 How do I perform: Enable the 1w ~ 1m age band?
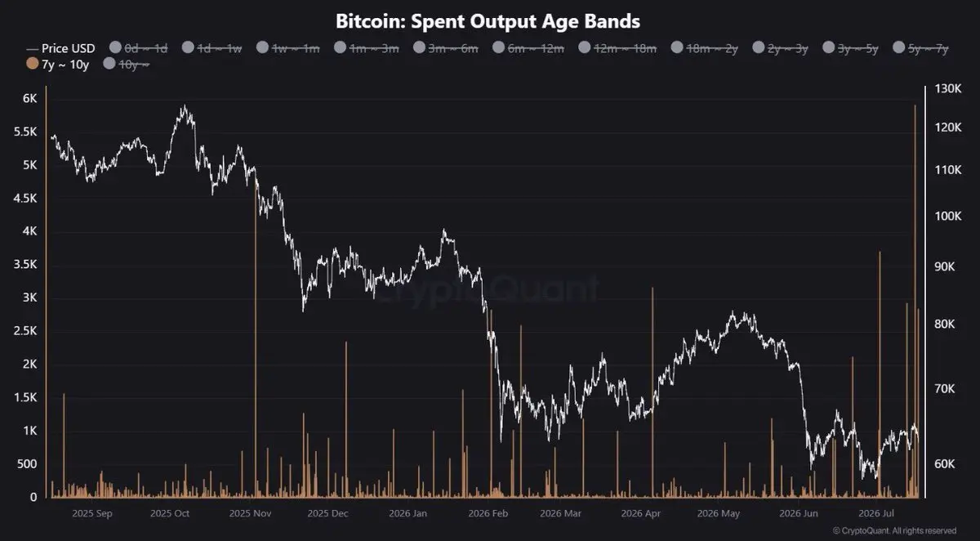pyautogui.click(x=288, y=48)
